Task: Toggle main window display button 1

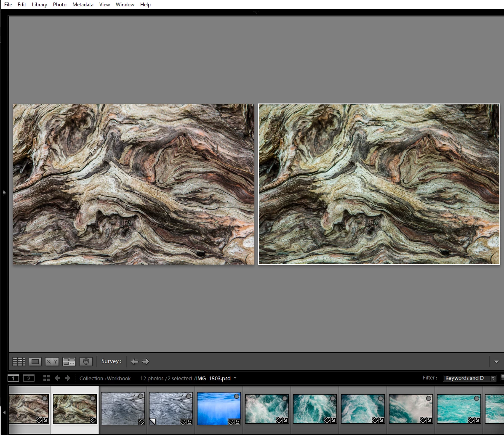Action: tap(13, 378)
